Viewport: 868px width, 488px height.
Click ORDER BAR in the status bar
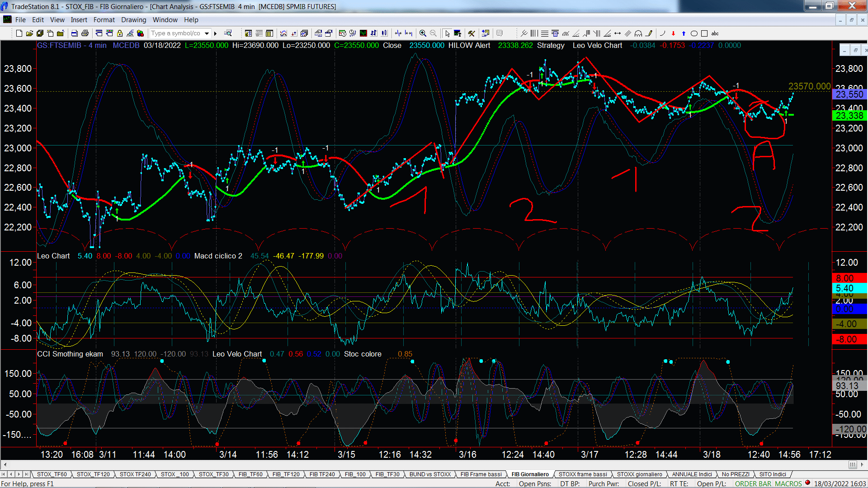tap(753, 483)
